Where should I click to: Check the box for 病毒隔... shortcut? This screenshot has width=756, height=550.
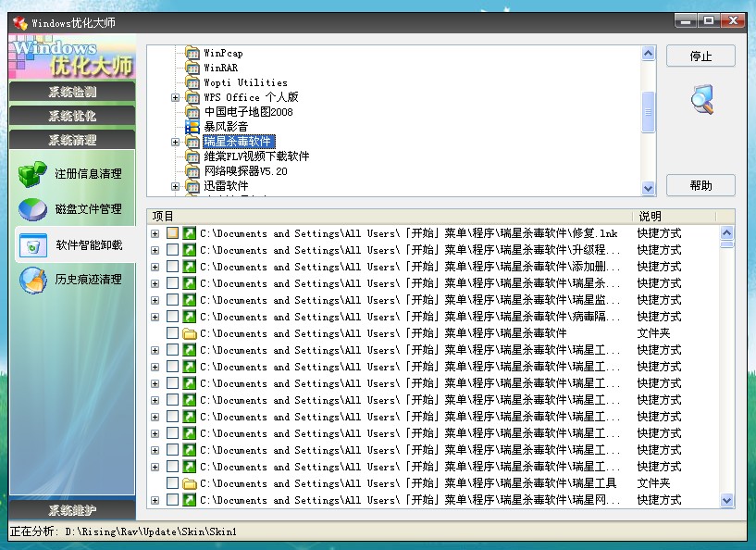173,317
